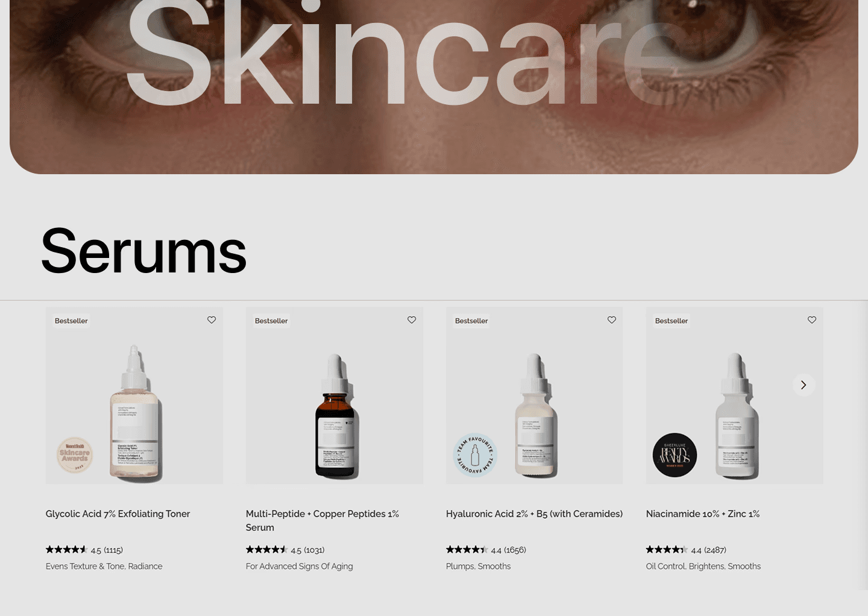Advance carousel with the right chevron arrow
Viewport: 868px width, 616px height.
coord(804,385)
